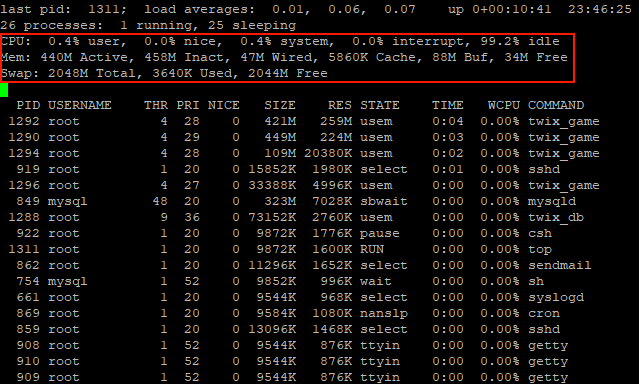Click the WCPU column header
The image size is (639, 384).
[x=504, y=105]
